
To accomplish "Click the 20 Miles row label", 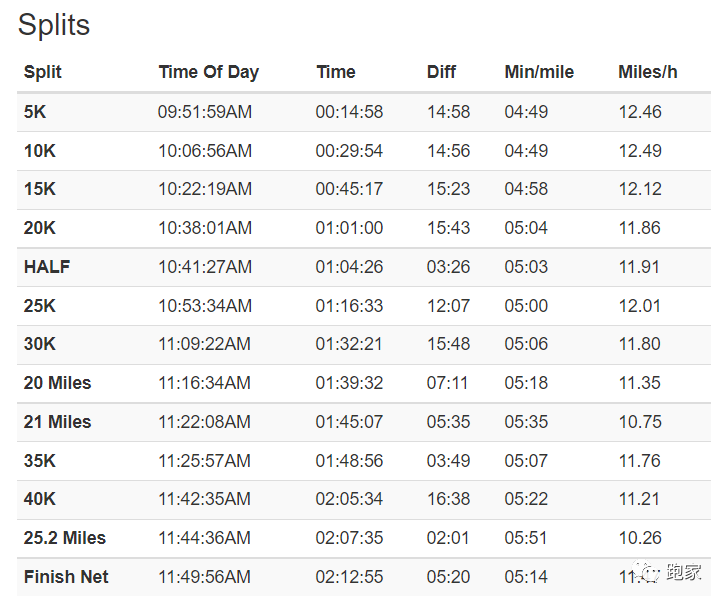I will pyautogui.click(x=57, y=382).
